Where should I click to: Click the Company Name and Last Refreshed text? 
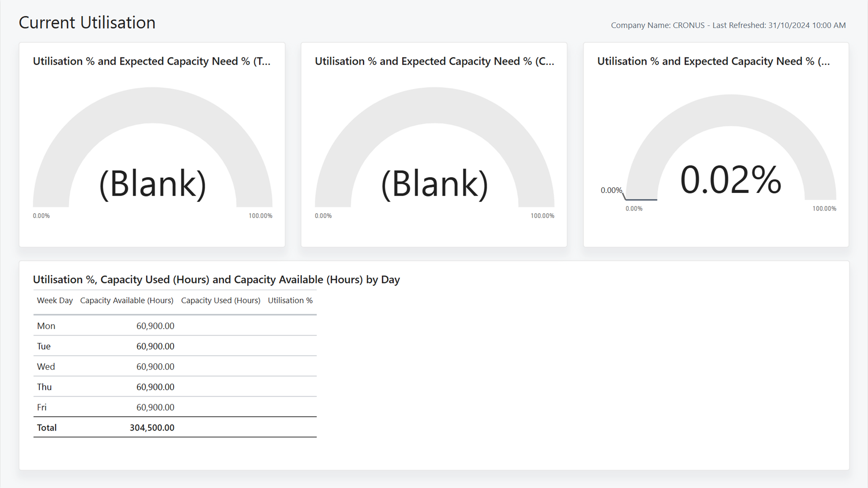pyautogui.click(x=728, y=25)
